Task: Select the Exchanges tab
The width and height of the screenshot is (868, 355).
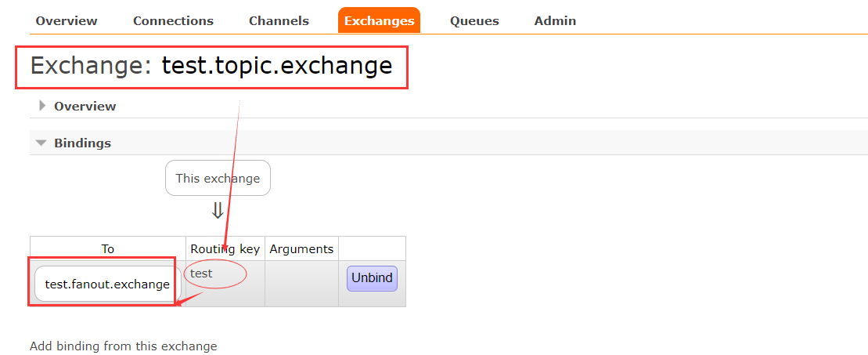Action: (x=379, y=21)
